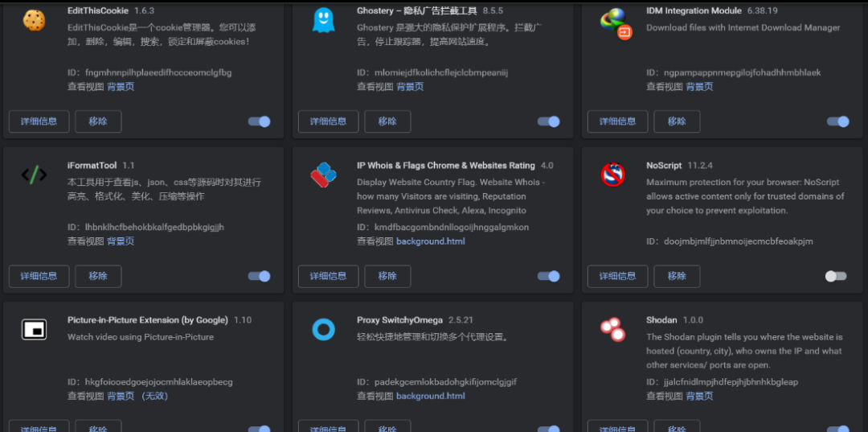The width and height of the screenshot is (868, 432).
Task: Remove NoScript with 移除 button
Action: pyautogui.click(x=677, y=276)
